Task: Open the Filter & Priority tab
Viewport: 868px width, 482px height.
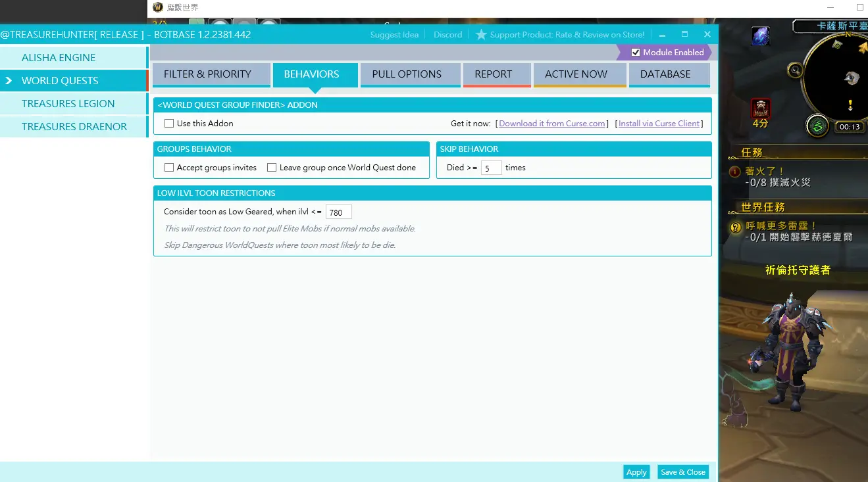Action: 211,74
